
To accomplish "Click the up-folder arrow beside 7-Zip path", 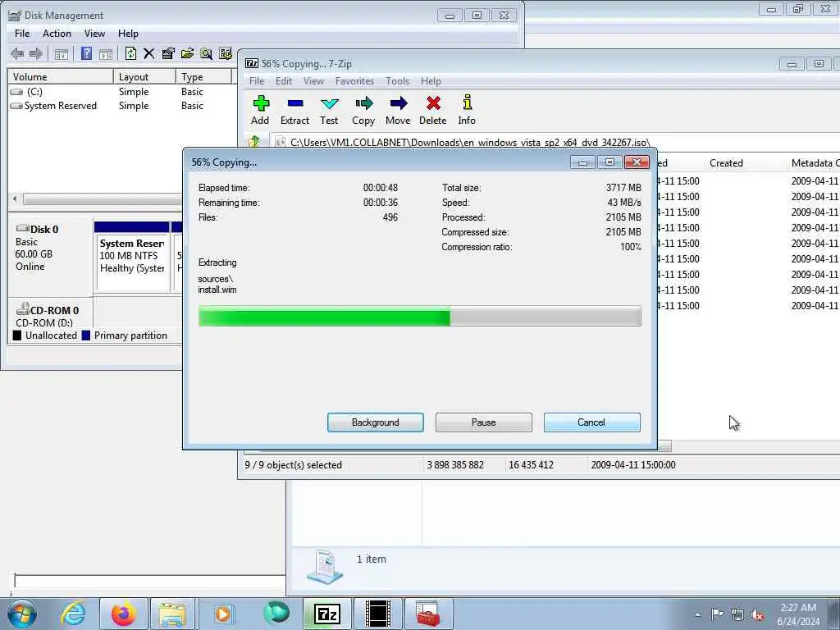I will [x=254, y=141].
